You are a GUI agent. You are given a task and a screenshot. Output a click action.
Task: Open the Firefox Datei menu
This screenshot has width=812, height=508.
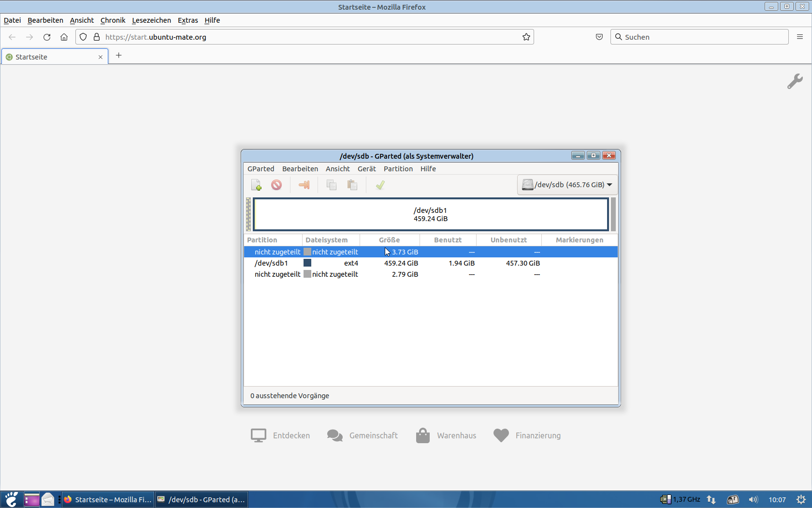[13, 20]
